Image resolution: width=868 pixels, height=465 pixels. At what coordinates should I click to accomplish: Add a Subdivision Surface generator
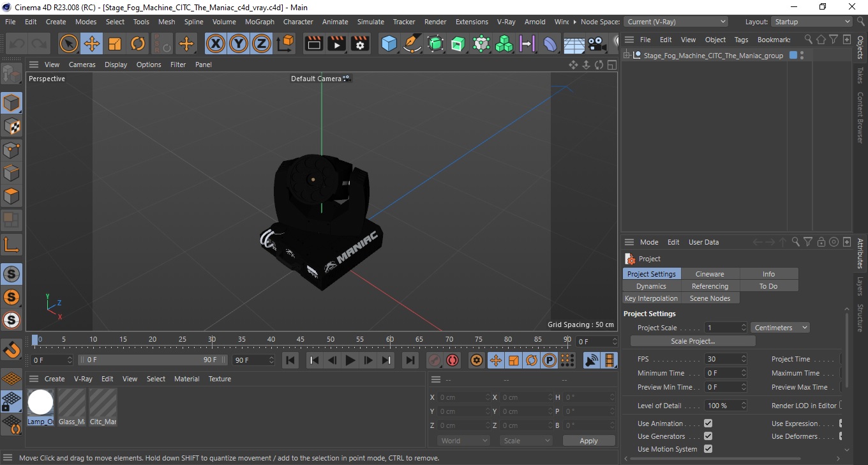point(435,43)
